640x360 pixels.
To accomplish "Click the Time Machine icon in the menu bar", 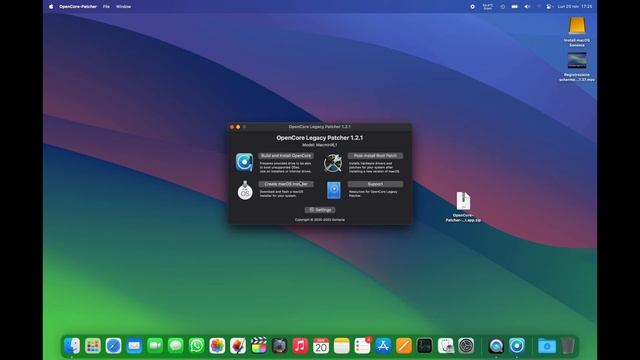I will 502,7.
